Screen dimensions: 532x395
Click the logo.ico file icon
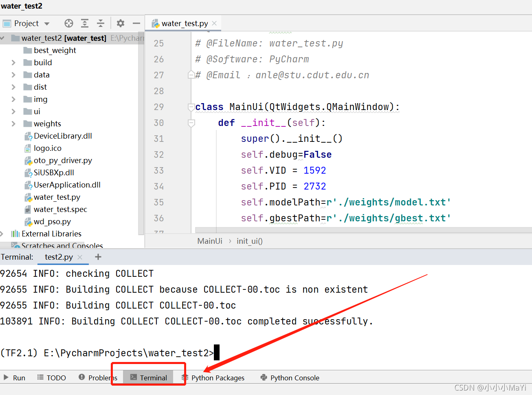pyautogui.click(x=28, y=148)
